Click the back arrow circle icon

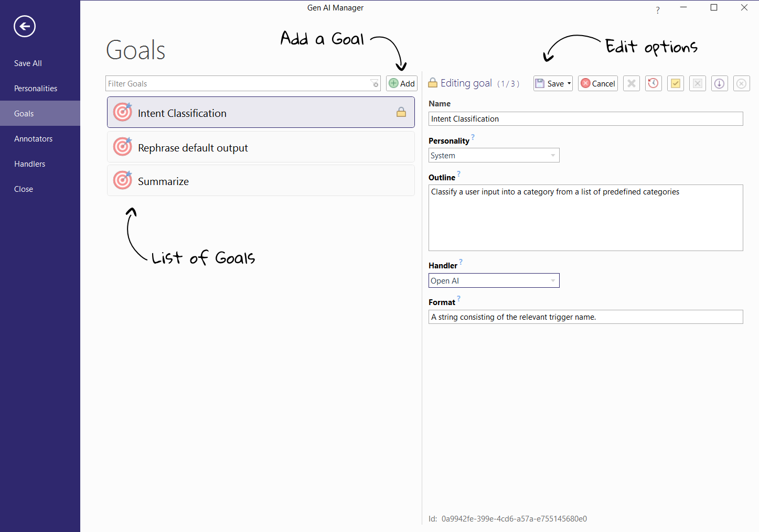click(x=25, y=26)
